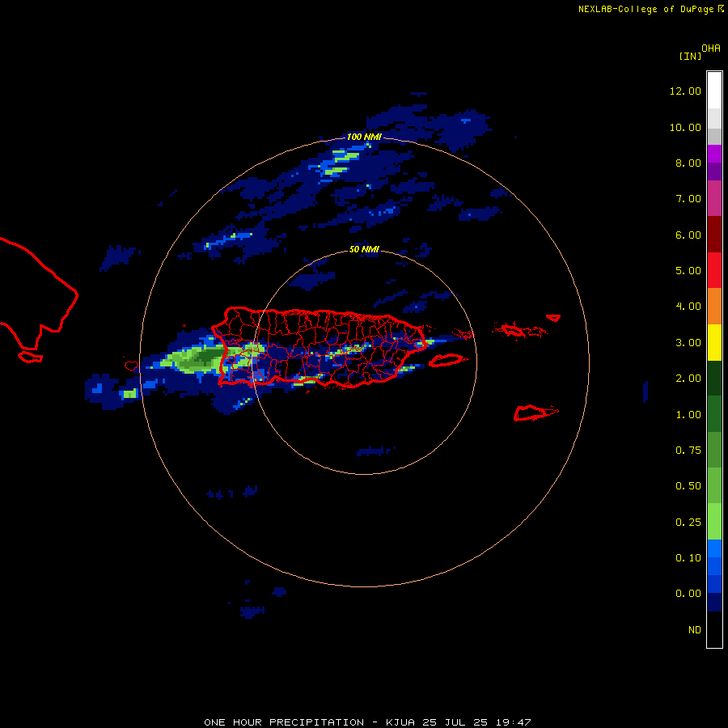The height and width of the screenshot is (728, 728).
Task: Click the 12.00 legend value
Action: pyautogui.click(x=685, y=91)
